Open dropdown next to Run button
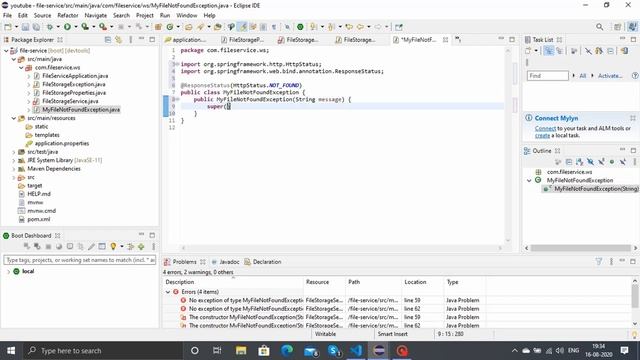 [76, 27]
